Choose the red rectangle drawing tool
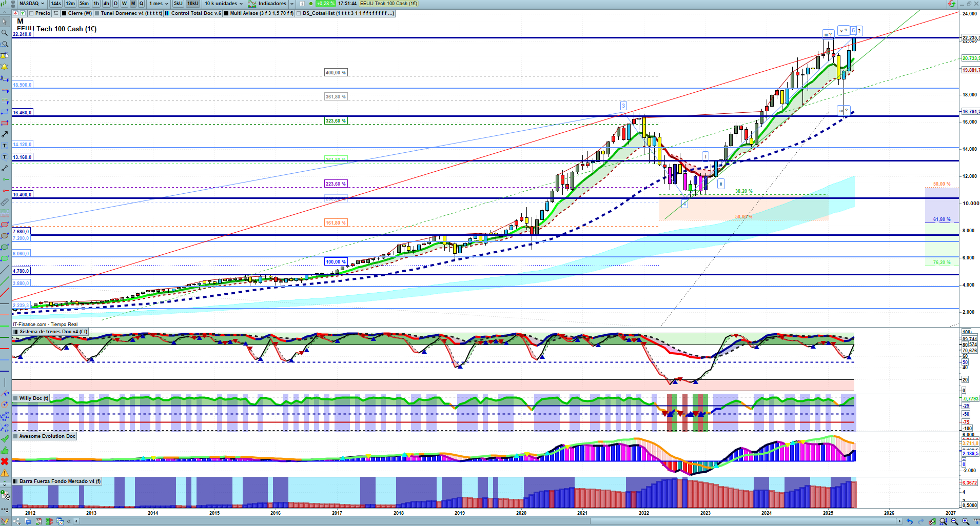 5,123
